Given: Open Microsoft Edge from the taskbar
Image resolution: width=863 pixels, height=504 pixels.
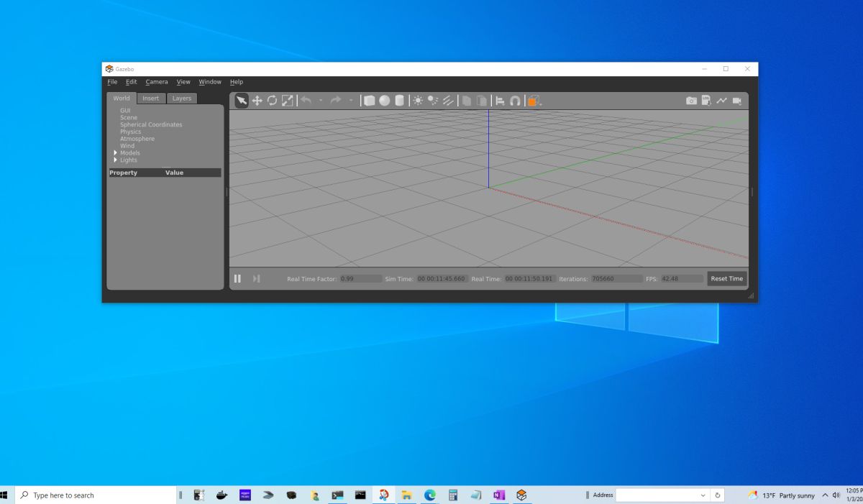Looking at the screenshot, I should tap(429, 495).
